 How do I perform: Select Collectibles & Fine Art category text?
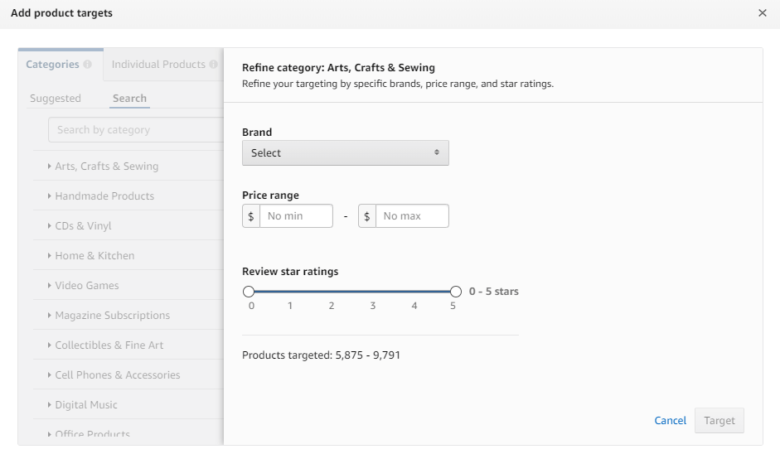pos(109,345)
